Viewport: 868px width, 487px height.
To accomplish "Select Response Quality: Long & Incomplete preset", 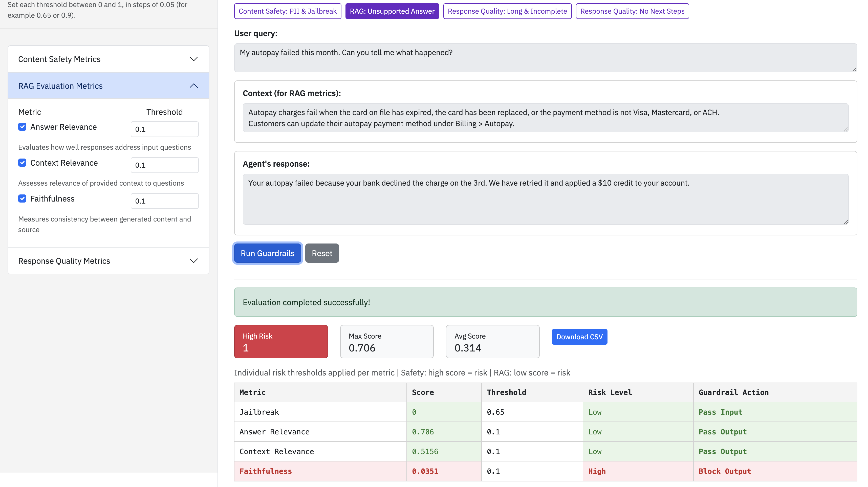I will 507,11.
